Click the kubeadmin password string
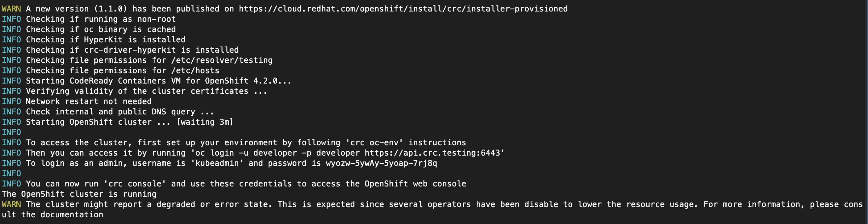868x224 pixels. [x=381, y=163]
